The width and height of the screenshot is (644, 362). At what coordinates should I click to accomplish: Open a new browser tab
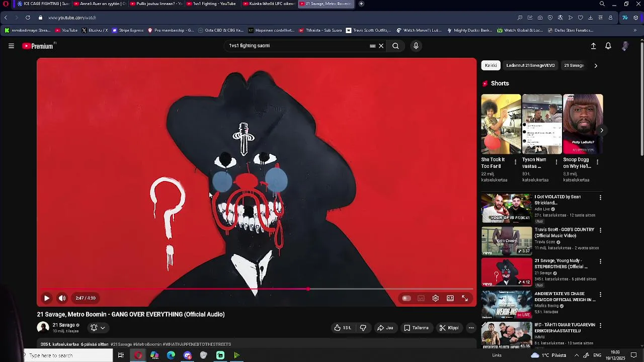361,4
